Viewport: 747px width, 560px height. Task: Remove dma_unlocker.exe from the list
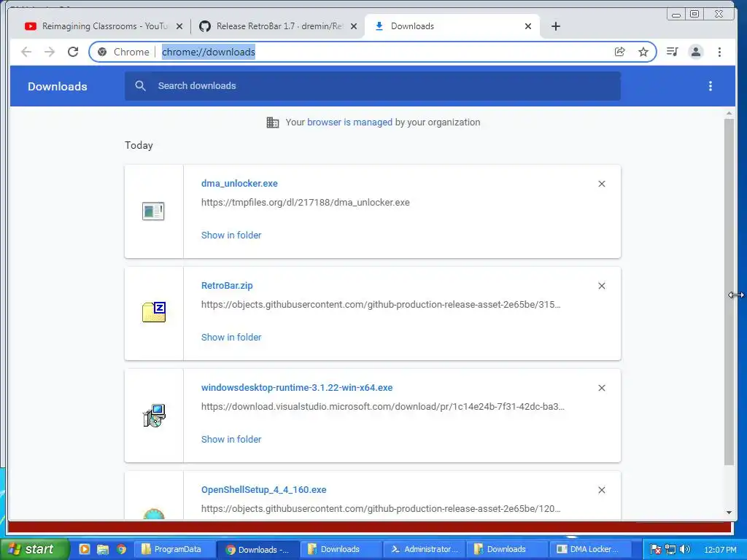(602, 184)
